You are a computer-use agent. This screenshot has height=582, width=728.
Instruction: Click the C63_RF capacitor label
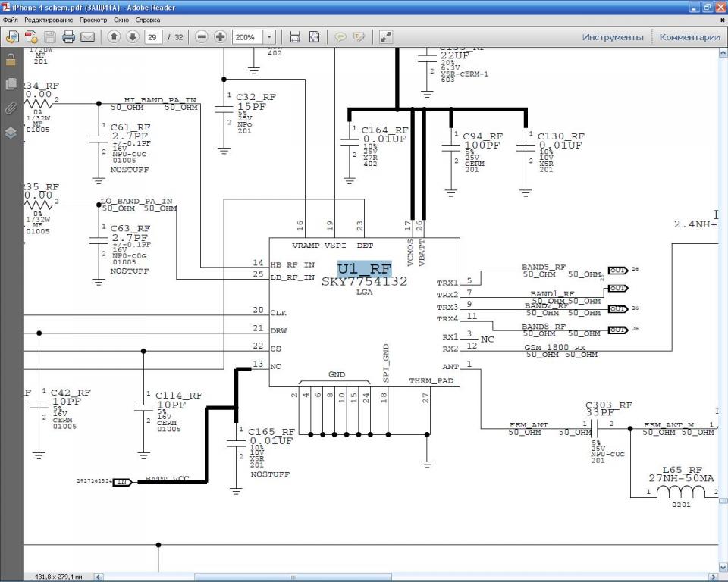pos(130,228)
